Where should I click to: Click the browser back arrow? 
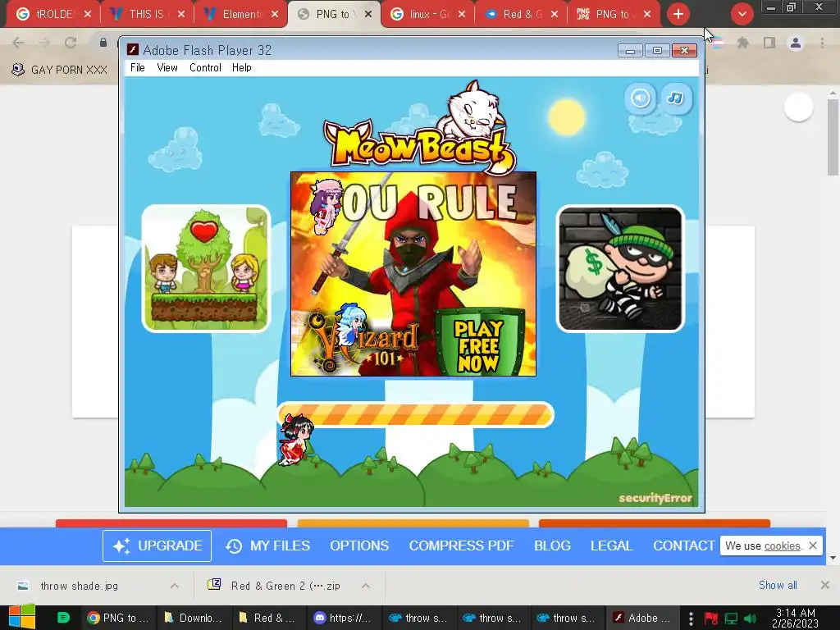point(18,43)
